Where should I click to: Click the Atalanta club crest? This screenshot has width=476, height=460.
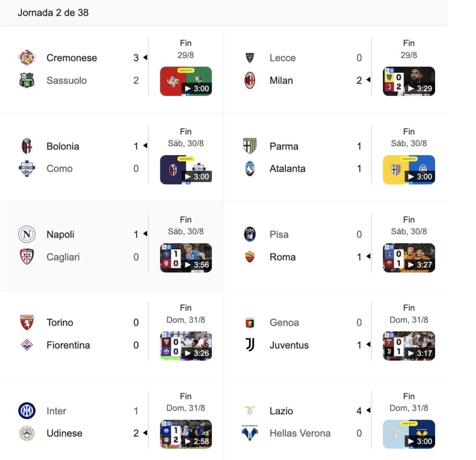pyautogui.click(x=250, y=168)
